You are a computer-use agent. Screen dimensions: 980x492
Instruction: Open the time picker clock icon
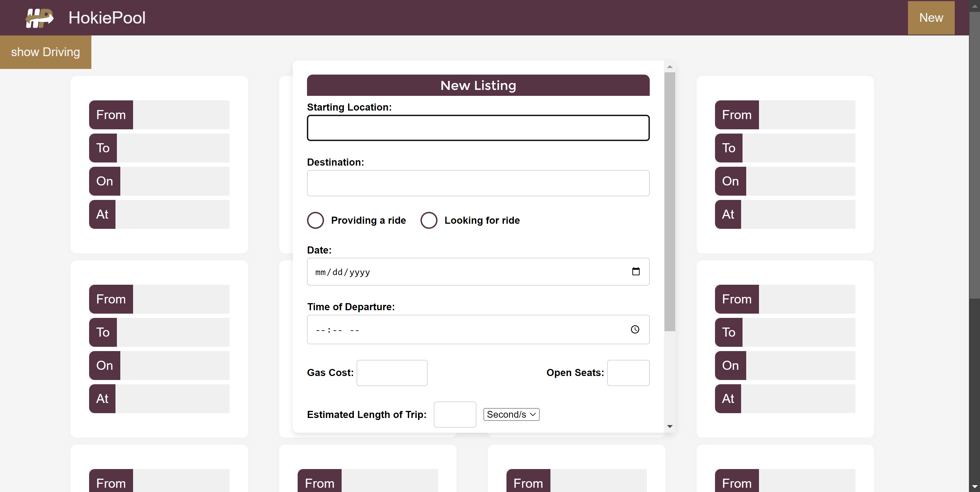point(635,329)
